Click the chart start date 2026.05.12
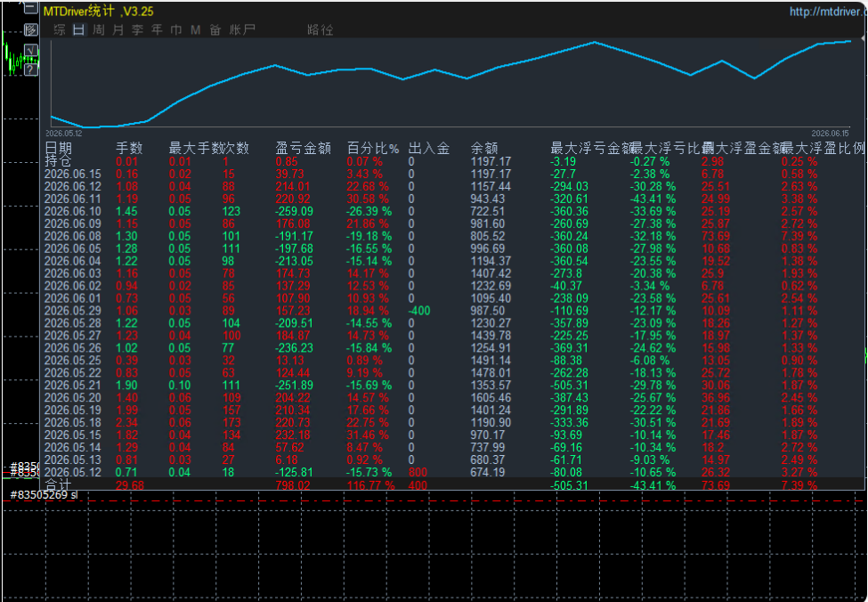 64,134
